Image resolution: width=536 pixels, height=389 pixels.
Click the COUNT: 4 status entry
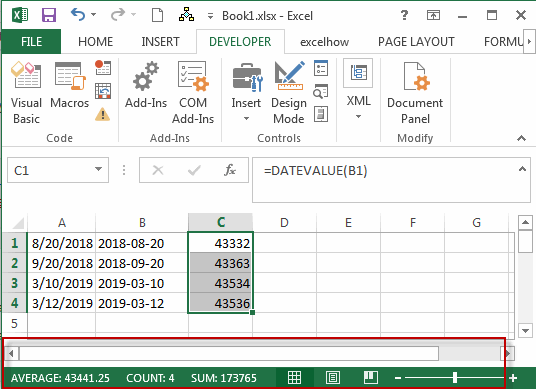tap(150, 378)
